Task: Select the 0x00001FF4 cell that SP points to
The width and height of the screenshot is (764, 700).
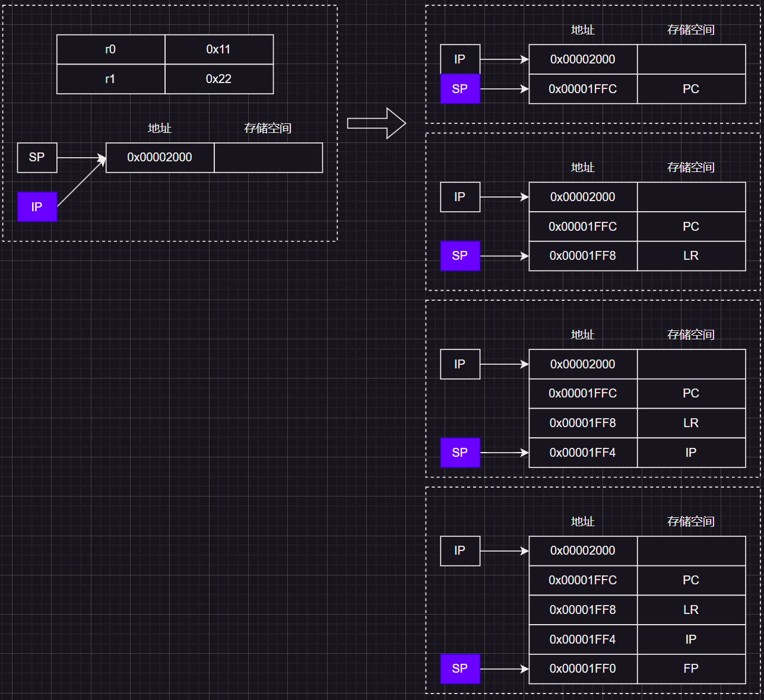Action: coord(583,453)
